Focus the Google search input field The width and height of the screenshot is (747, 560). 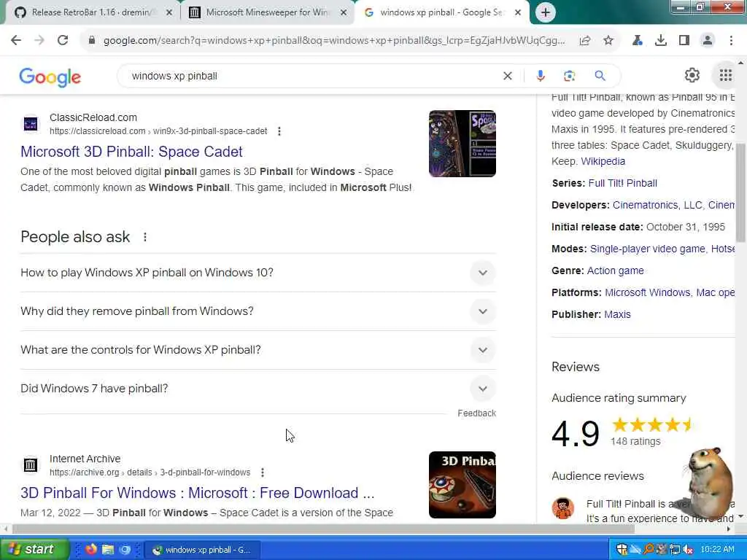pos(312,76)
